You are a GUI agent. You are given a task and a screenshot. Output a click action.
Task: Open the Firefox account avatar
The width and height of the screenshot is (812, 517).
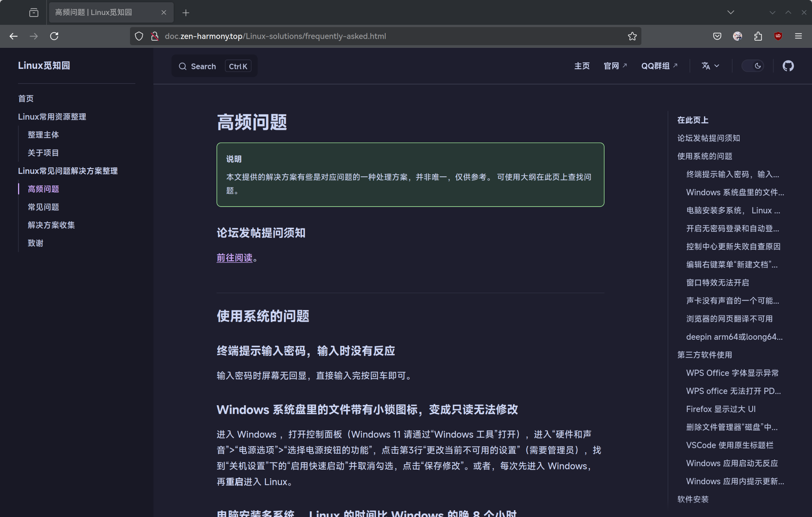pyautogui.click(x=737, y=36)
